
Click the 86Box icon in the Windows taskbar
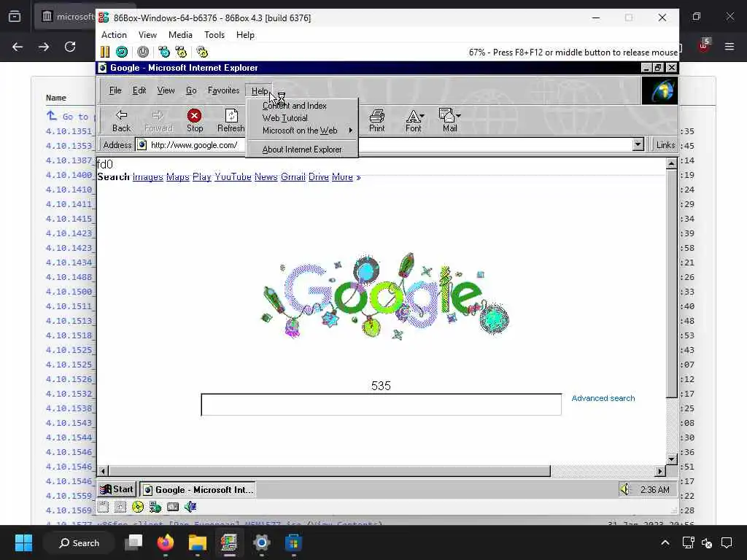tap(229, 542)
